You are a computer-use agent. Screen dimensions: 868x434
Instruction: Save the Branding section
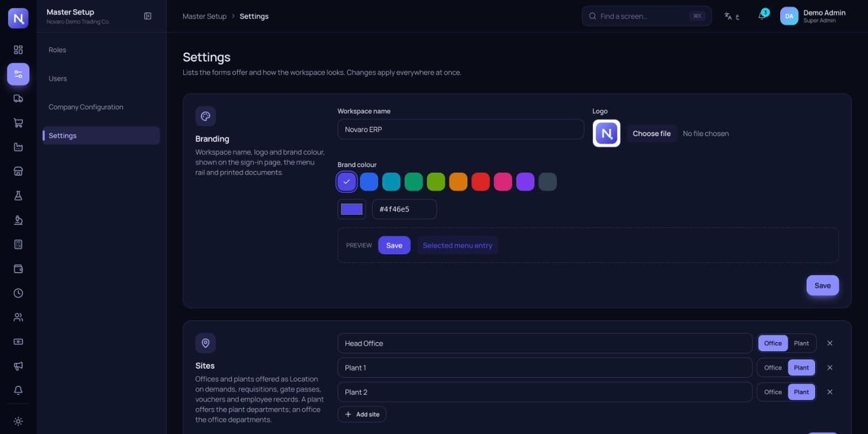823,285
